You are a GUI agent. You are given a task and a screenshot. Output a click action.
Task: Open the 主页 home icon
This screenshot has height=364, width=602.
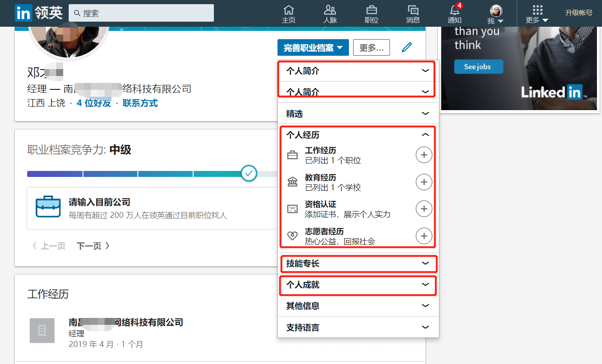click(289, 14)
